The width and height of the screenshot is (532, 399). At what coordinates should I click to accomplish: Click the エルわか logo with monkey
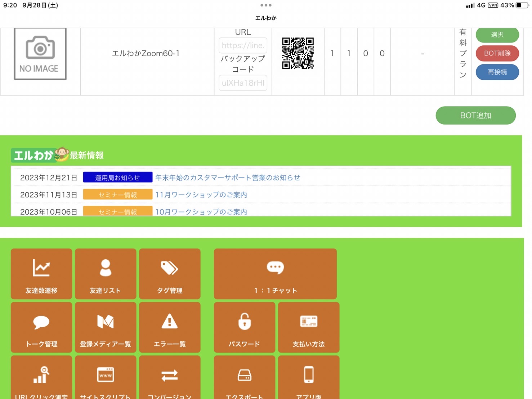(x=40, y=155)
